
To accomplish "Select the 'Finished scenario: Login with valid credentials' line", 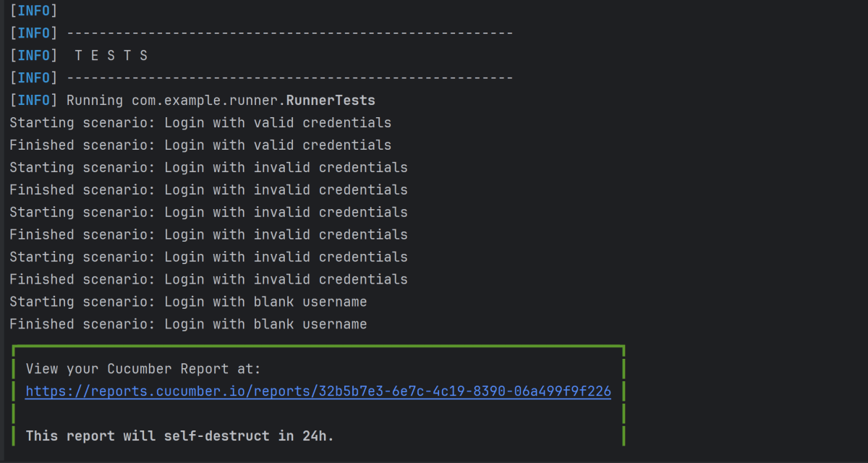I will click(x=200, y=145).
